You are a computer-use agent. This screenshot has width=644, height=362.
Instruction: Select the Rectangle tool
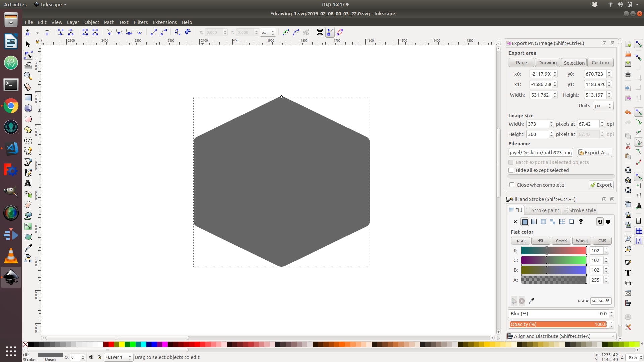(x=28, y=98)
